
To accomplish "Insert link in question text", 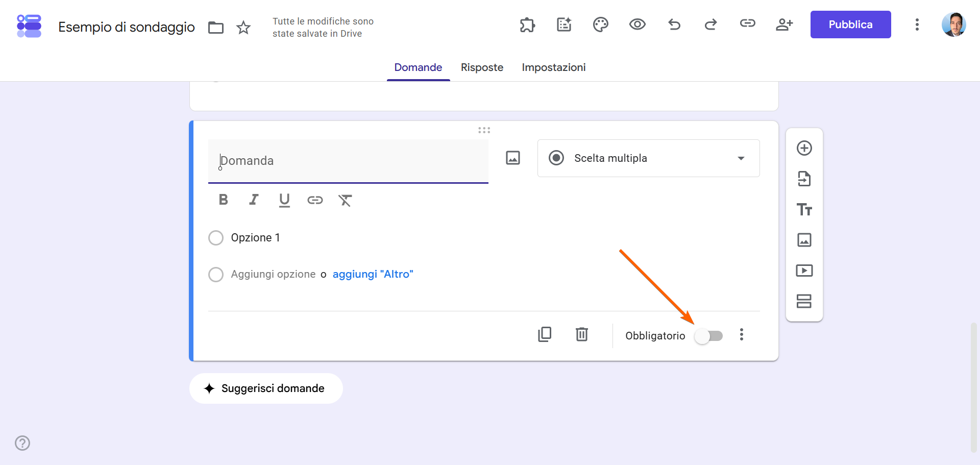I will pyautogui.click(x=315, y=200).
